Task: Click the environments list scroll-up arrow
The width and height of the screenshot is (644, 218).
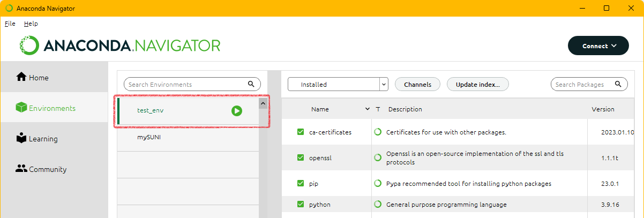Action: 263,103
